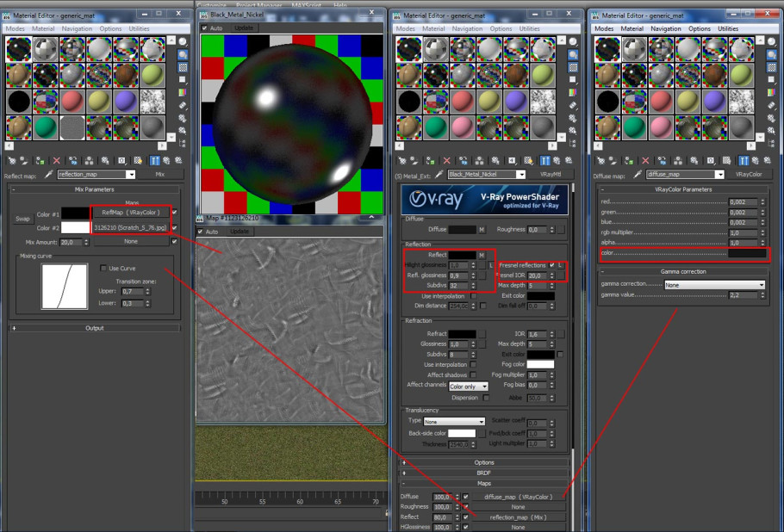Open Options menu in V-Ray PowerShader editor
The width and height of the screenshot is (784, 532).
(x=501, y=29)
